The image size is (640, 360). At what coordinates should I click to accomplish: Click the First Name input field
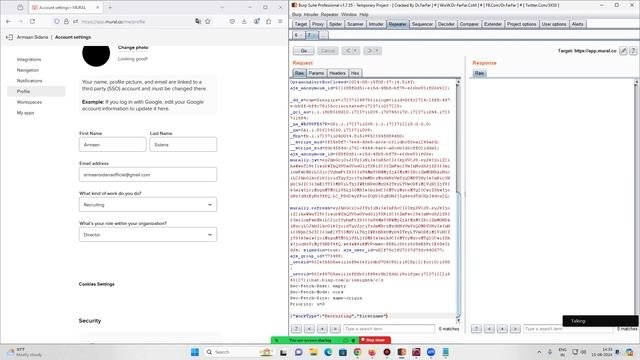tap(113, 144)
